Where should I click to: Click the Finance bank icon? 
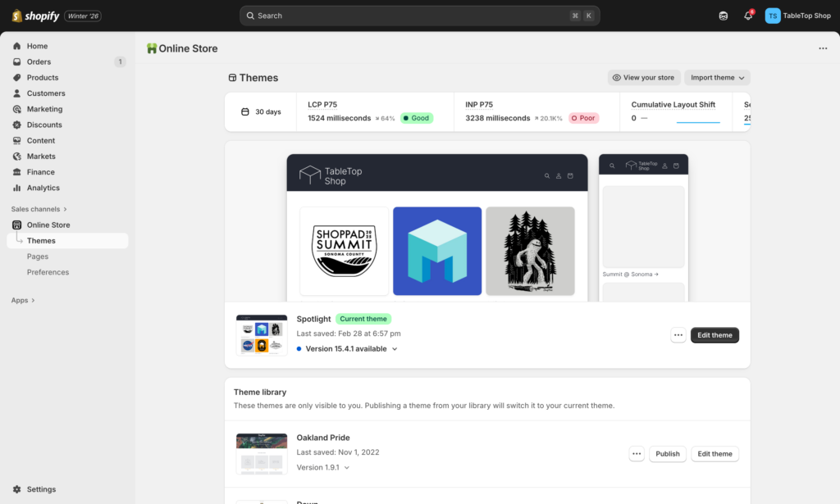17,172
